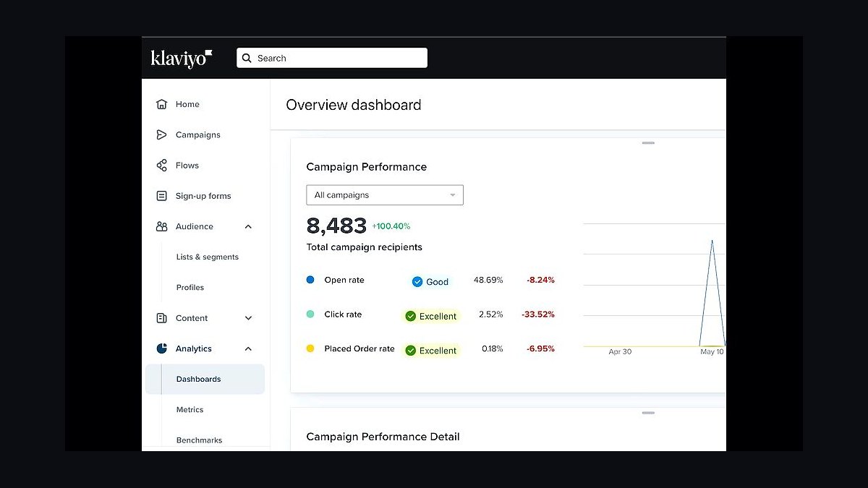
Task: Click the Klaviyo logo
Action: pos(182,59)
